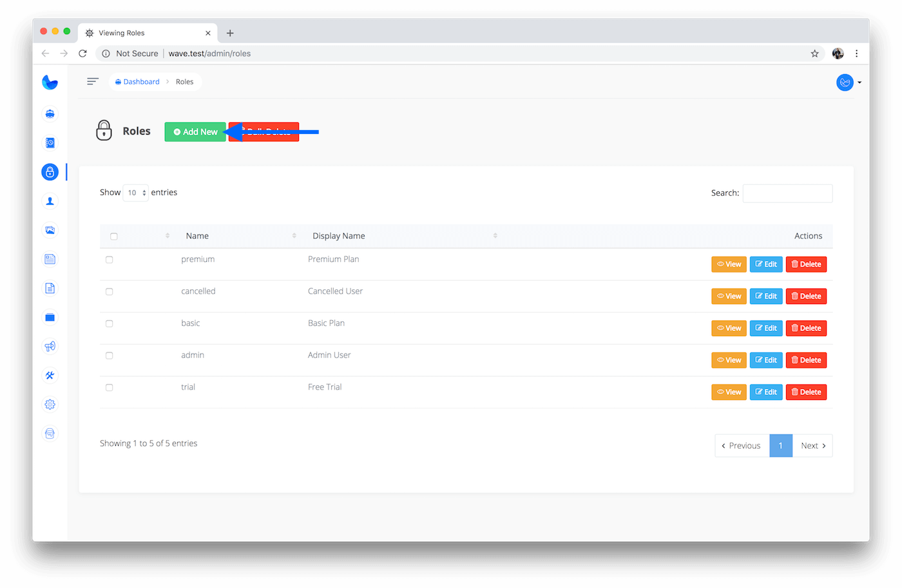Toggle the select-all checkbox in table header
902x588 pixels.
pyautogui.click(x=114, y=236)
